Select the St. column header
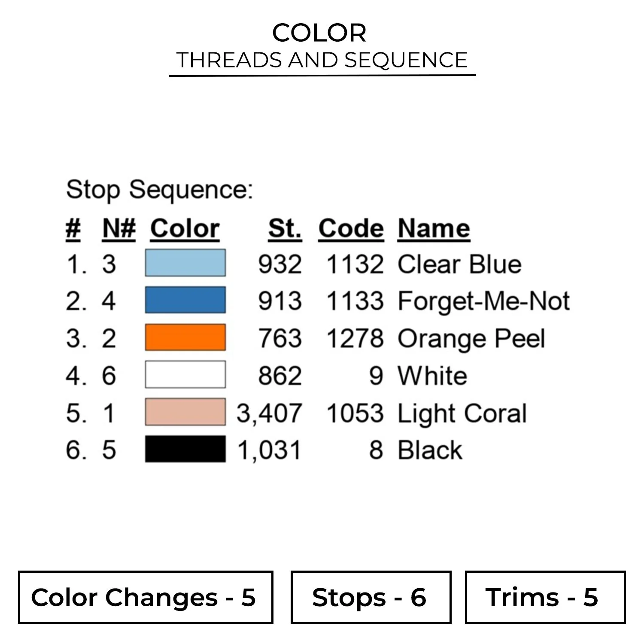 tap(285, 228)
